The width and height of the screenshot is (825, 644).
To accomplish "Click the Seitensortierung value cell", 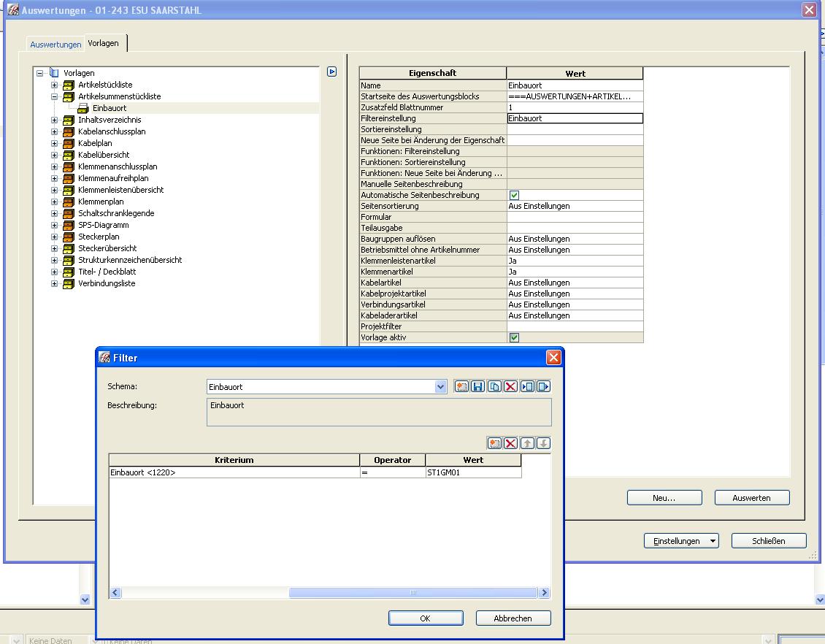I will tap(575, 206).
